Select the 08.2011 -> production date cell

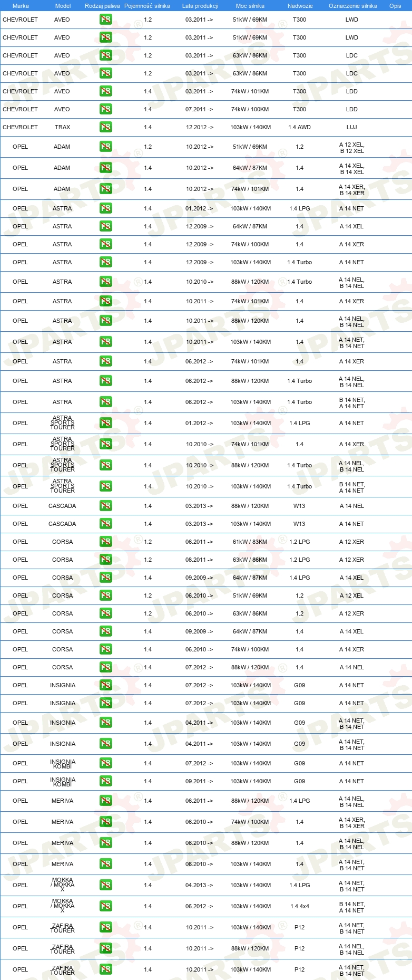click(199, 560)
